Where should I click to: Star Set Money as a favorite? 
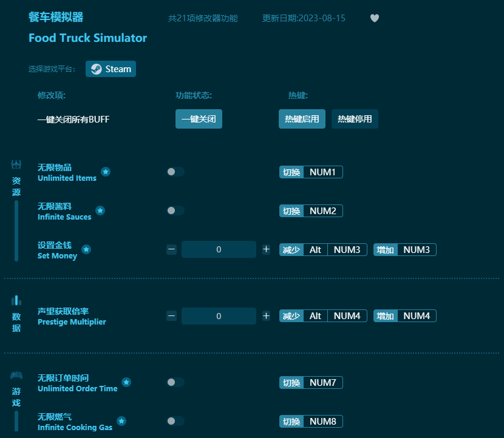pyautogui.click(x=86, y=249)
